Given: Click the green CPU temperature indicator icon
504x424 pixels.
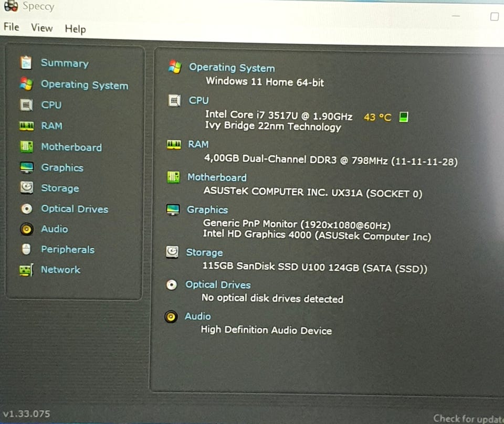Looking at the screenshot, I should (x=404, y=117).
